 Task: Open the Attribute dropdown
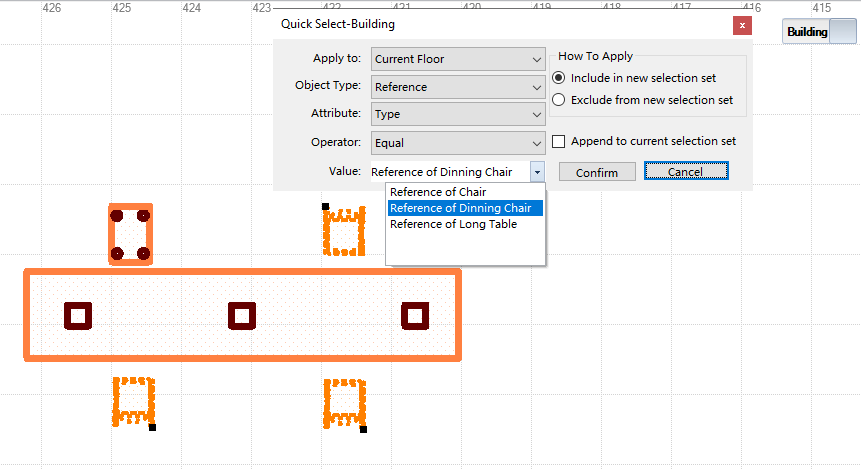pos(458,114)
